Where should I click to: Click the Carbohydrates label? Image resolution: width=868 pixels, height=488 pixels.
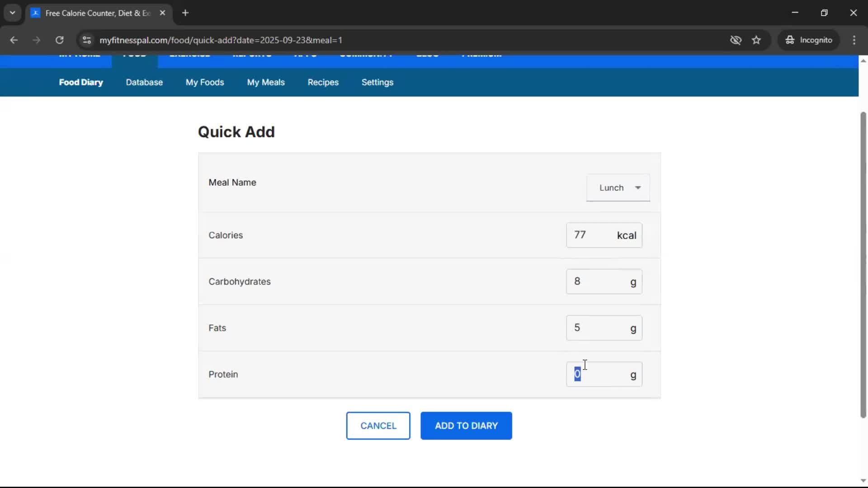(x=240, y=282)
